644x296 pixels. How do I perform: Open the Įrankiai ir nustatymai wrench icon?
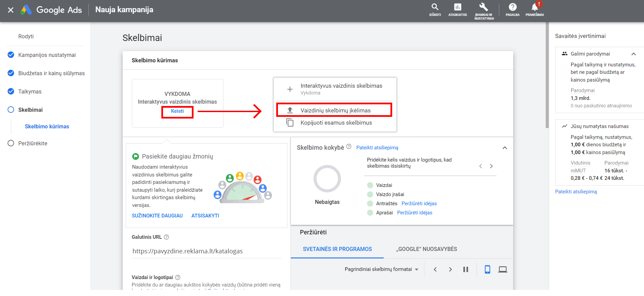484,7
